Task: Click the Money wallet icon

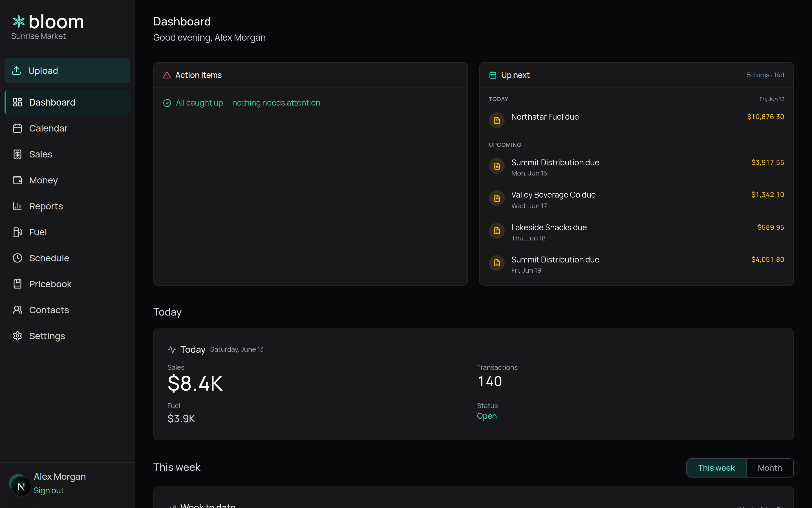Action: coord(17,180)
